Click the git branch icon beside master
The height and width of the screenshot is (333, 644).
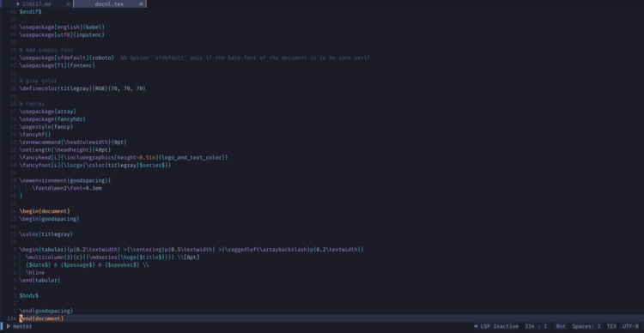(9, 326)
